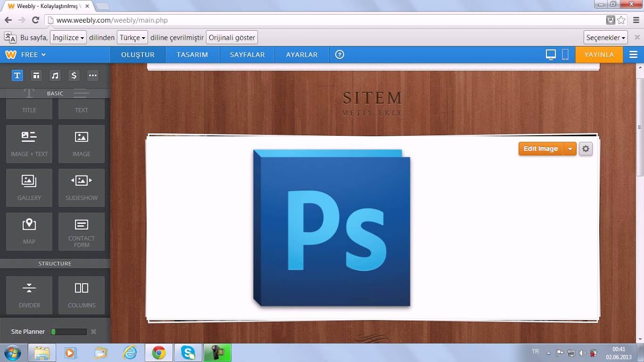Go back in Chrome
The image size is (644, 362).
(8, 20)
